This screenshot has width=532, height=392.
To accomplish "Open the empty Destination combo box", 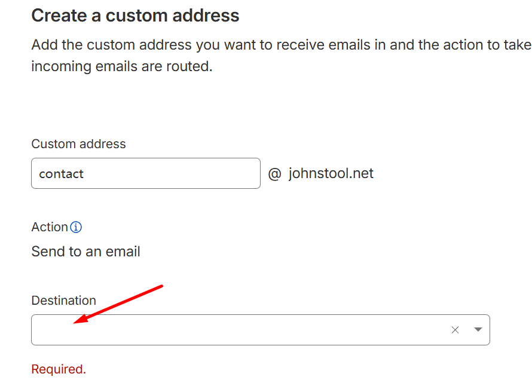I will (239, 330).
